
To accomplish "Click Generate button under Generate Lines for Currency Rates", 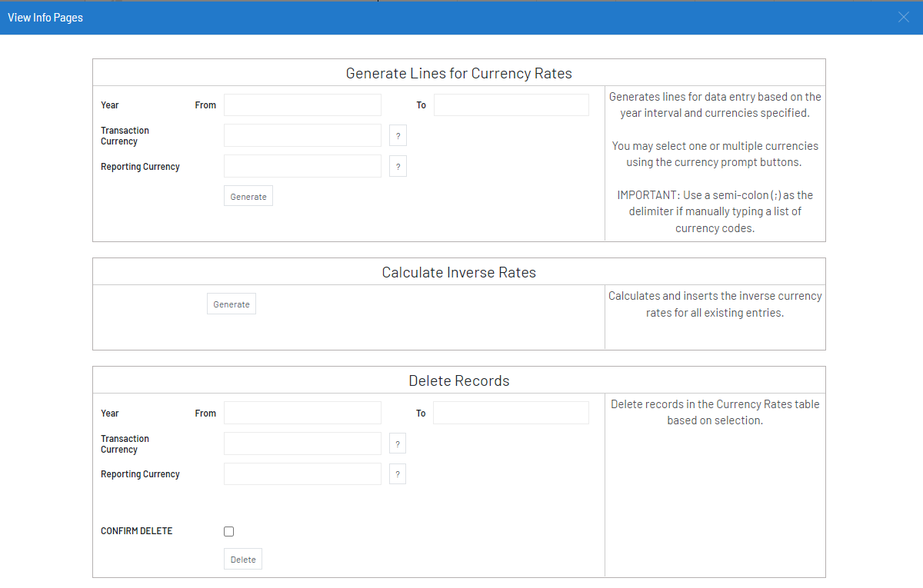I will pyautogui.click(x=248, y=197).
